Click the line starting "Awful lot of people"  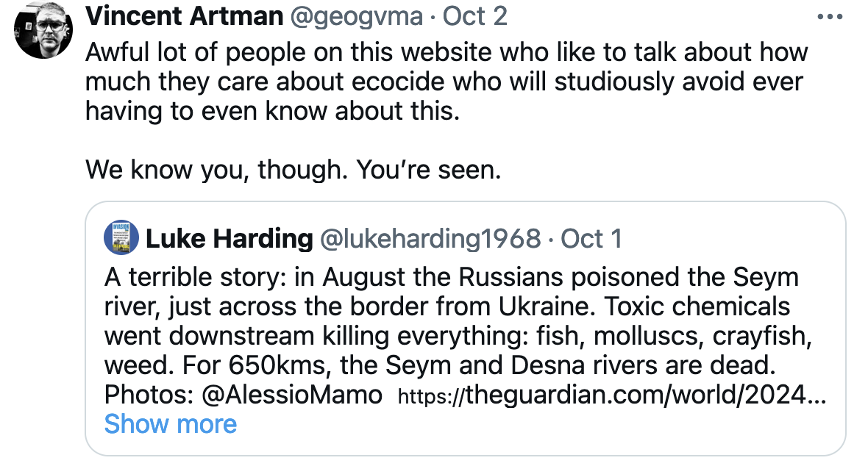(447, 53)
